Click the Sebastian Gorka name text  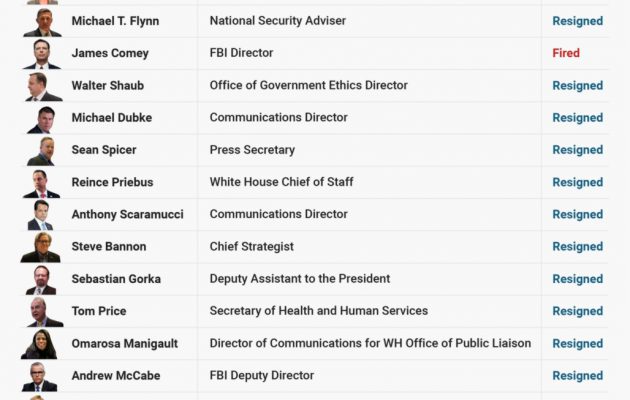click(116, 279)
